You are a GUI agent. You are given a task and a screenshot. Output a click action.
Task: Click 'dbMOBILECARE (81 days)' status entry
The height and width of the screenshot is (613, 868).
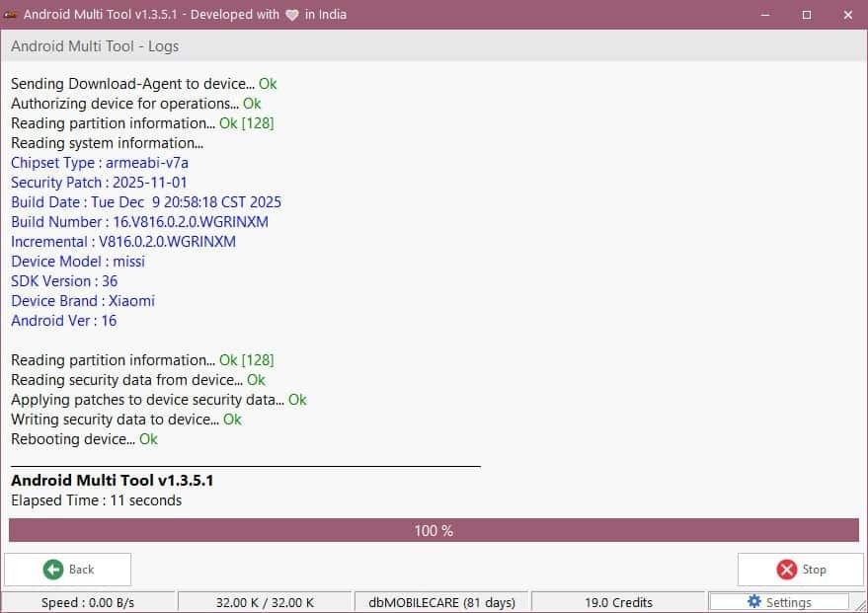(441, 602)
